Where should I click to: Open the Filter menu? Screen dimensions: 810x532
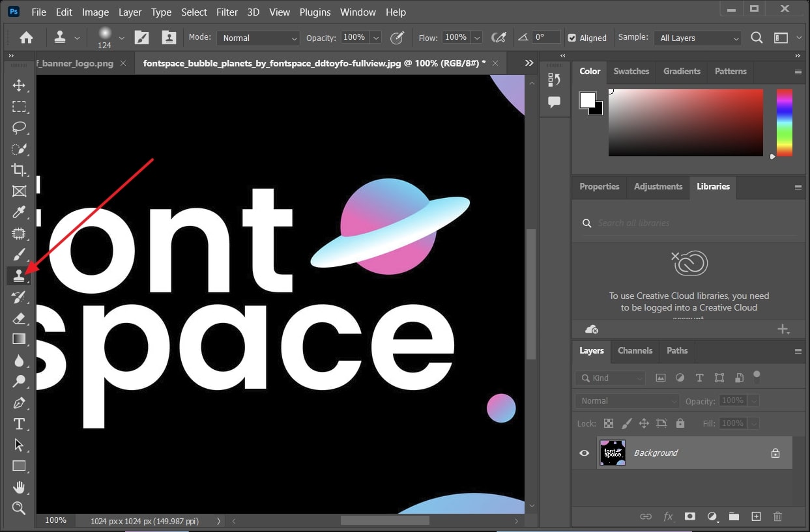pos(227,12)
